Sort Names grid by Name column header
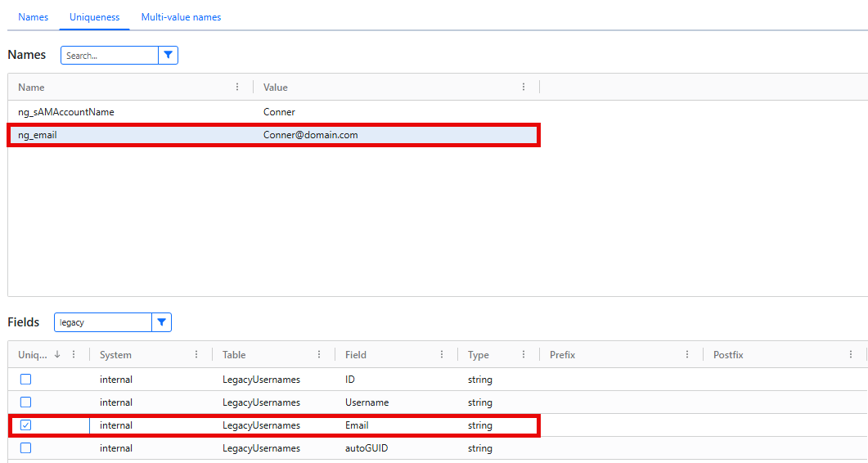The image size is (868, 463). (x=32, y=88)
